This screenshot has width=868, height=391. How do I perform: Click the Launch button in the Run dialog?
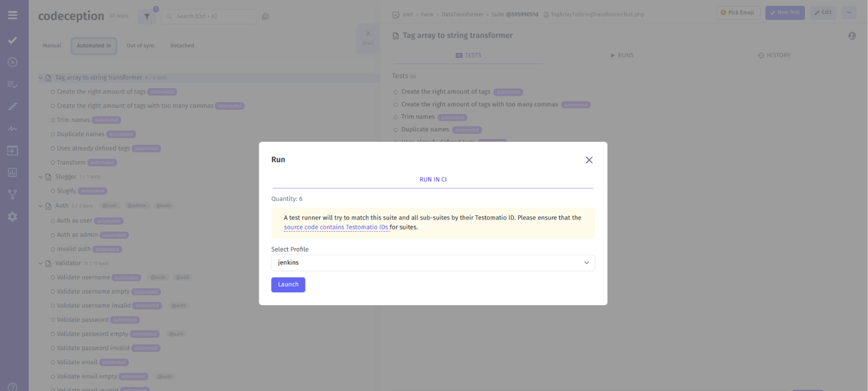point(288,284)
